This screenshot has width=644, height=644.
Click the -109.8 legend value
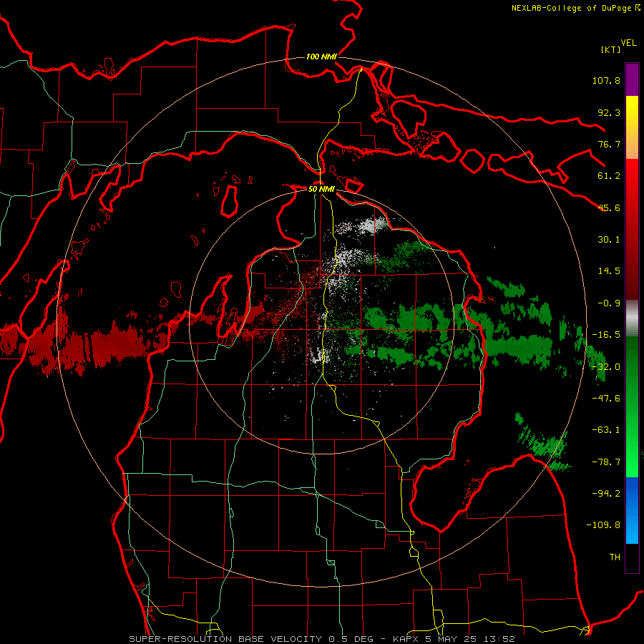tap(603, 525)
